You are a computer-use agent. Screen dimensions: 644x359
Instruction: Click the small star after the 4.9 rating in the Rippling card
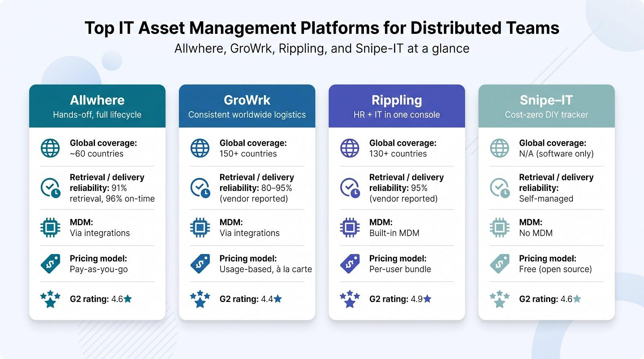pyautogui.click(x=427, y=299)
